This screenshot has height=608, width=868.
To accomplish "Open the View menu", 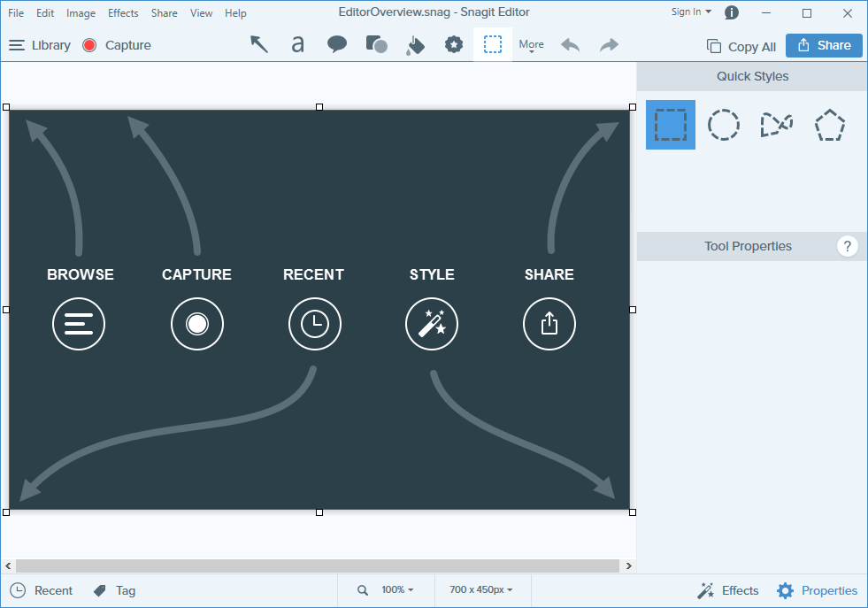I will pyautogui.click(x=202, y=12).
